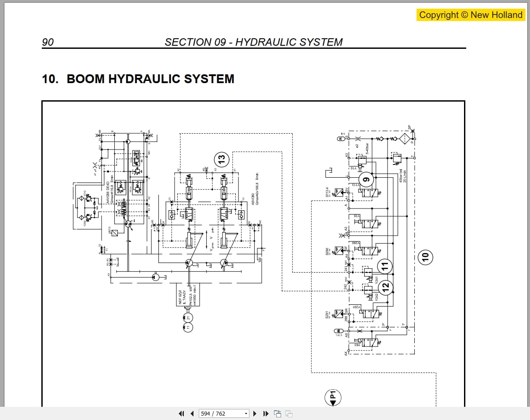Click circled callout 11 in the diagram

click(385, 265)
